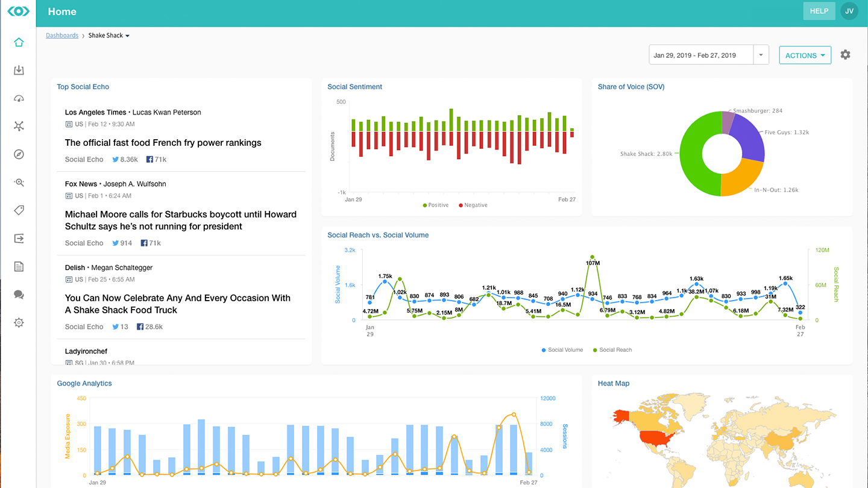Open the Dashboards breadcrumb link
This screenshot has height=488, width=868.
(x=62, y=35)
